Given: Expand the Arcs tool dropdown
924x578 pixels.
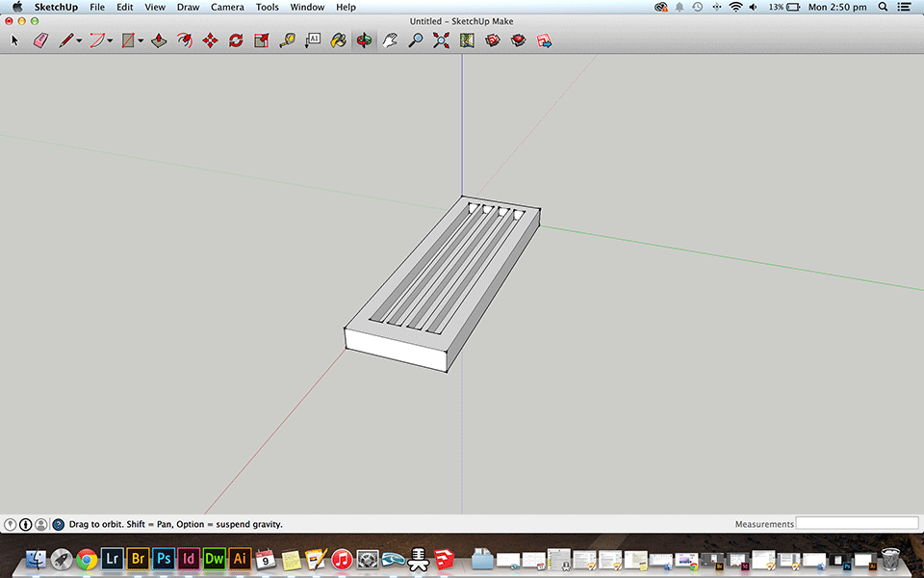Looking at the screenshot, I should 110,40.
